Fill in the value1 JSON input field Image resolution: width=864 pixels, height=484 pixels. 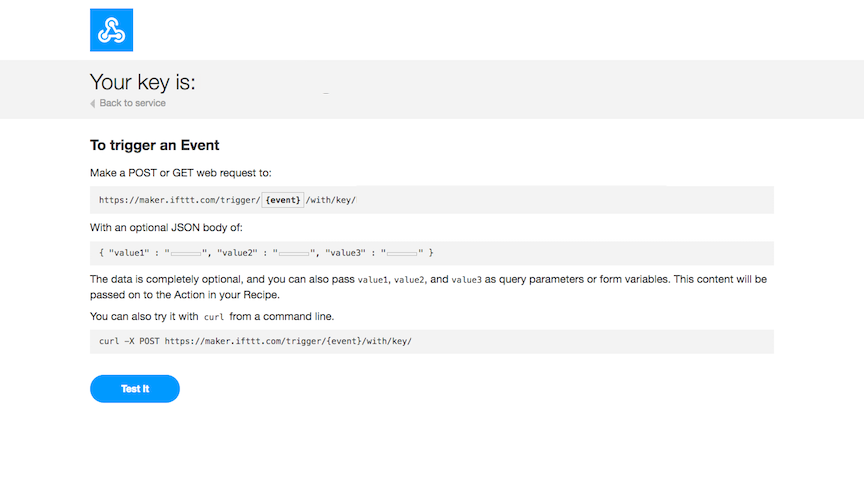tap(186, 254)
